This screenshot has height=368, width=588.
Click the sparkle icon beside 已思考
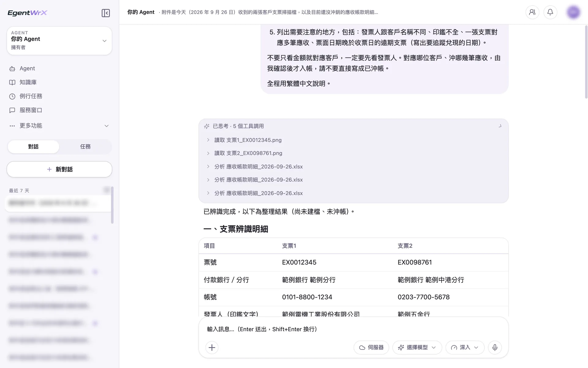point(207,126)
